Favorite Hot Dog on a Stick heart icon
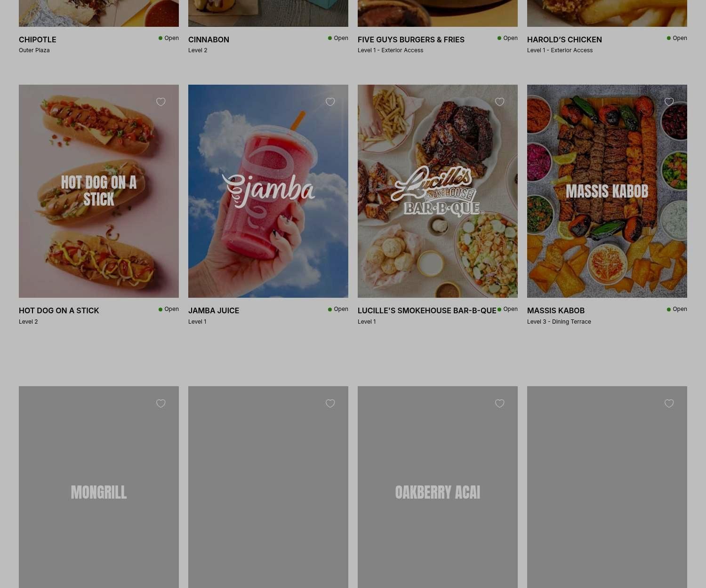The width and height of the screenshot is (706, 588). [x=161, y=102]
